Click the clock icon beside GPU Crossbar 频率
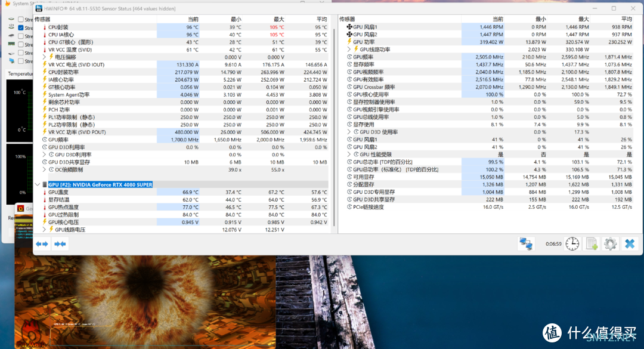644x349 pixels. [x=350, y=87]
